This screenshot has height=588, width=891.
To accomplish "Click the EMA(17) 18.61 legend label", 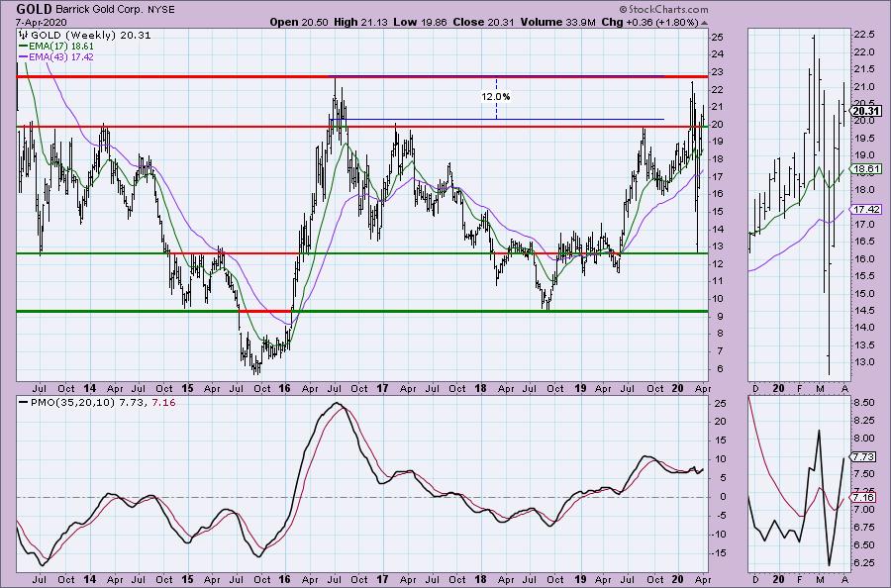I will (x=61, y=46).
